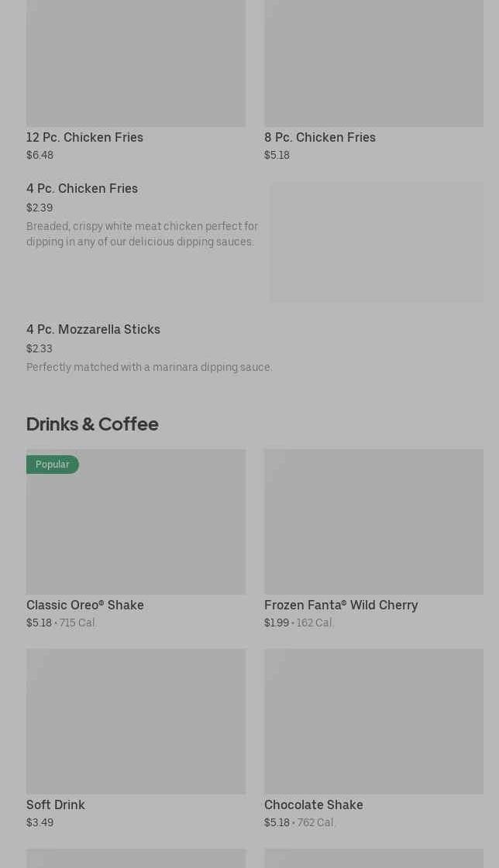
Task: Open the Frozen Fanta Wild Cherry image
Action: coord(373,522)
